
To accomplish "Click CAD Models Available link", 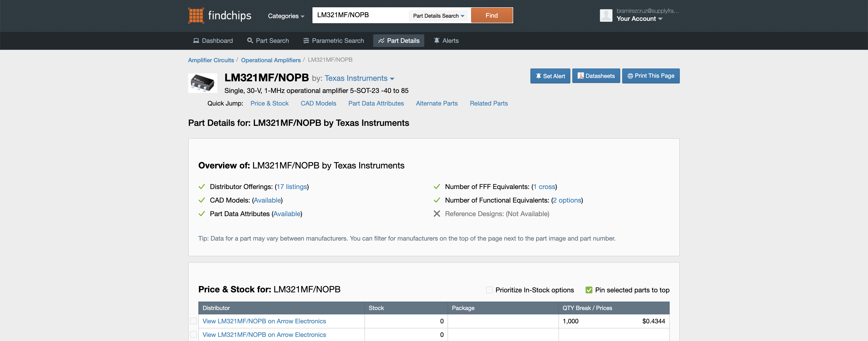I will point(267,200).
